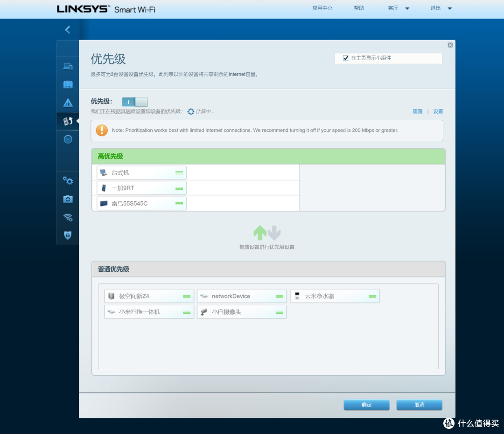Open 应用中心 in top menu
The height and width of the screenshot is (434, 504).
point(322,8)
